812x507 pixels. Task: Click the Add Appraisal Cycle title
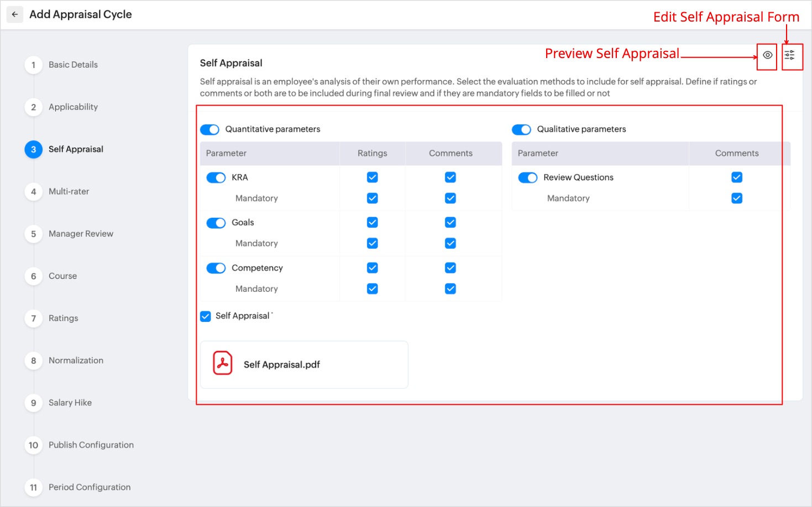[81, 14]
